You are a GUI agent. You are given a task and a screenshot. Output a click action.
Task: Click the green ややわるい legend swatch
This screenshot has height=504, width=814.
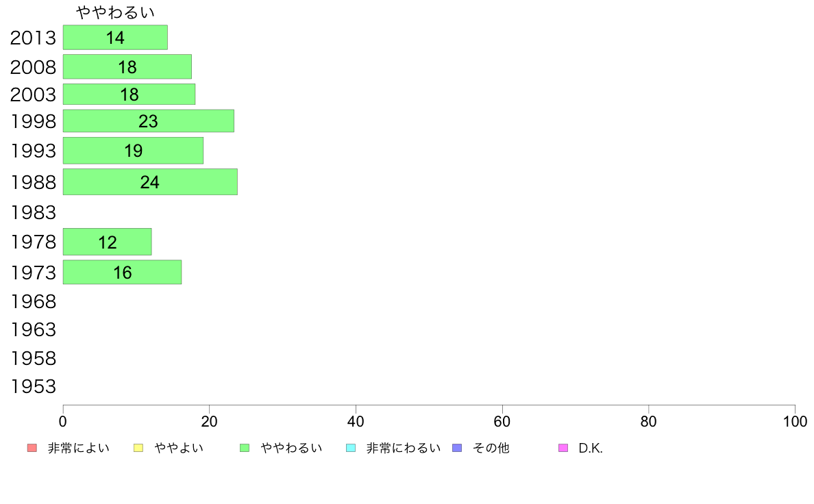pyautogui.click(x=245, y=448)
